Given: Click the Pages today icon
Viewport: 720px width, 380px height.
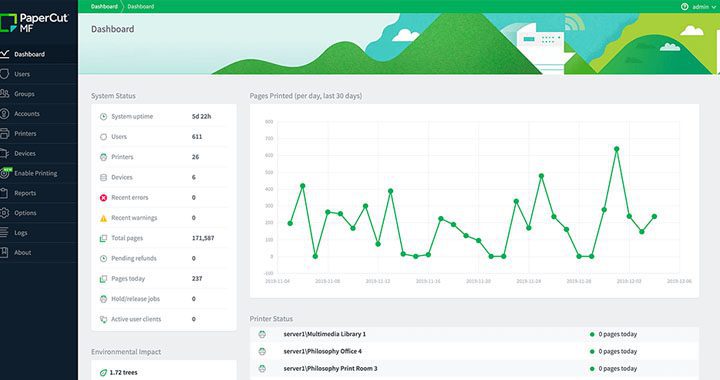Looking at the screenshot, I should click(x=103, y=279).
